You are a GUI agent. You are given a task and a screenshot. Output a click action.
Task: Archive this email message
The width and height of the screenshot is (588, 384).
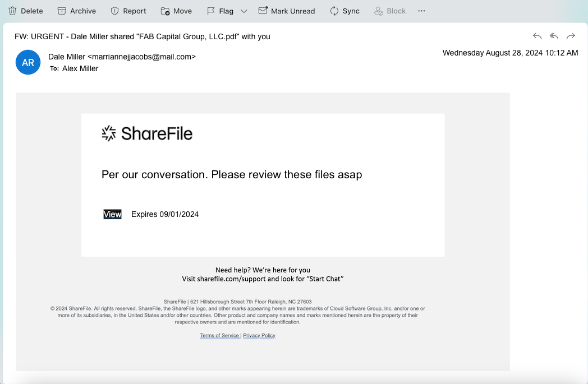[x=76, y=11]
